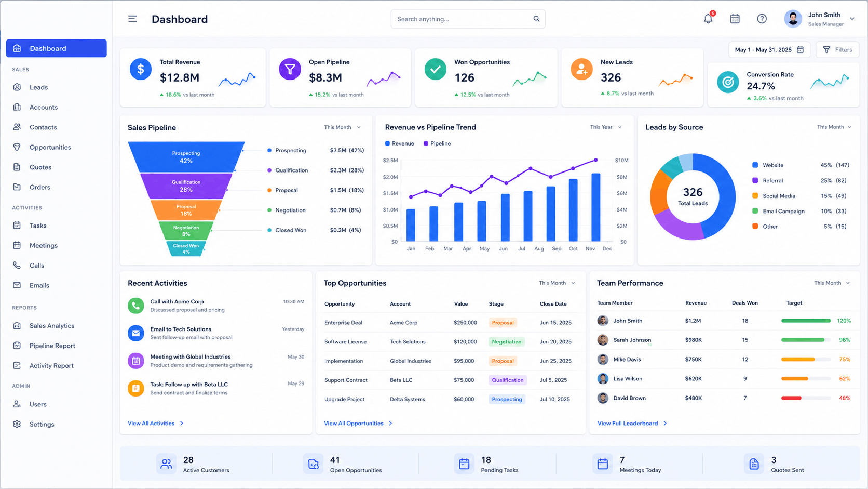Click the Conversion Rate target icon
The height and width of the screenshot is (489, 868).
728,82
